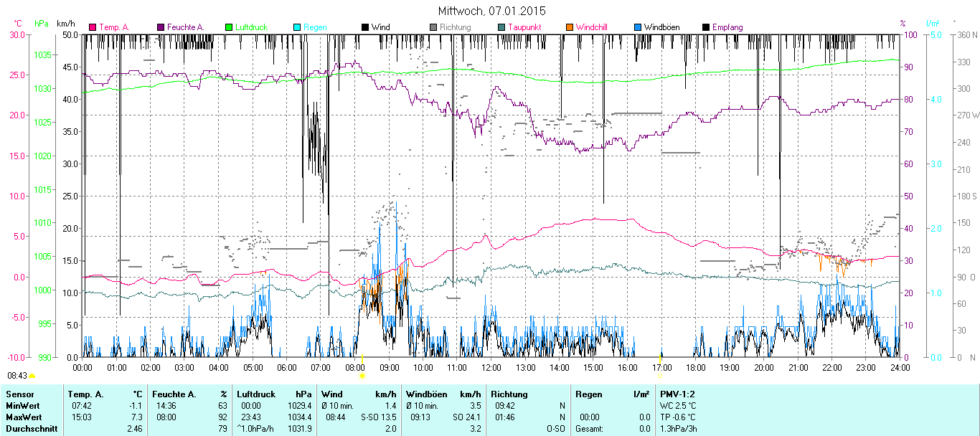Click the cyan Regen legend square
Image resolution: width=980 pixels, height=436 pixels.
coord(297,27)
